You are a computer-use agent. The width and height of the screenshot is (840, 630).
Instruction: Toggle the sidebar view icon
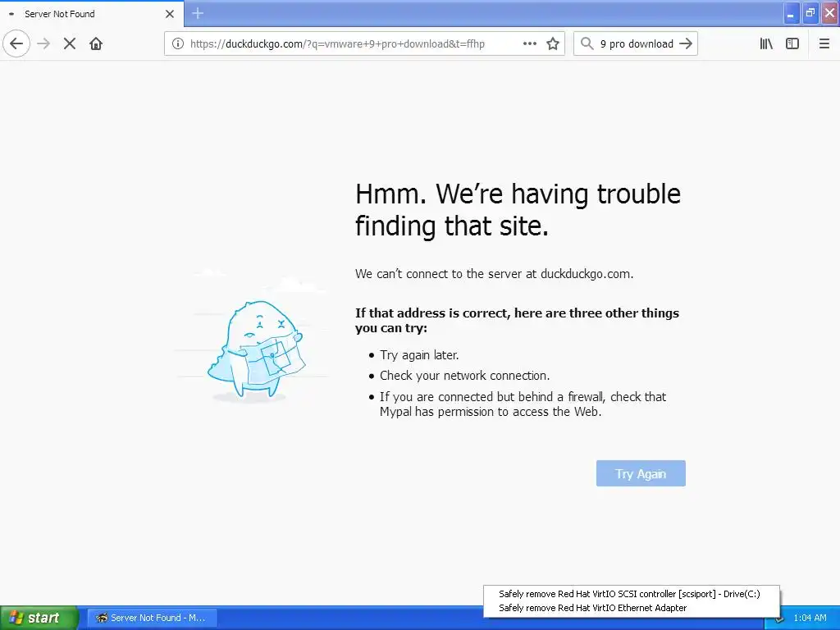click(792, 43)
